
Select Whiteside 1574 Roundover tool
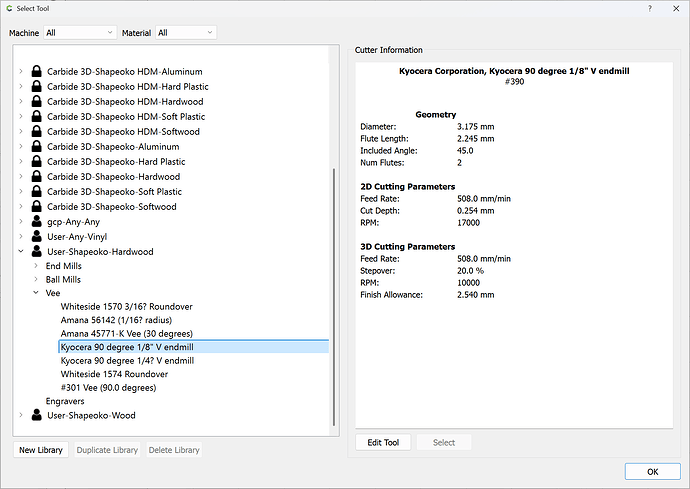113,374
